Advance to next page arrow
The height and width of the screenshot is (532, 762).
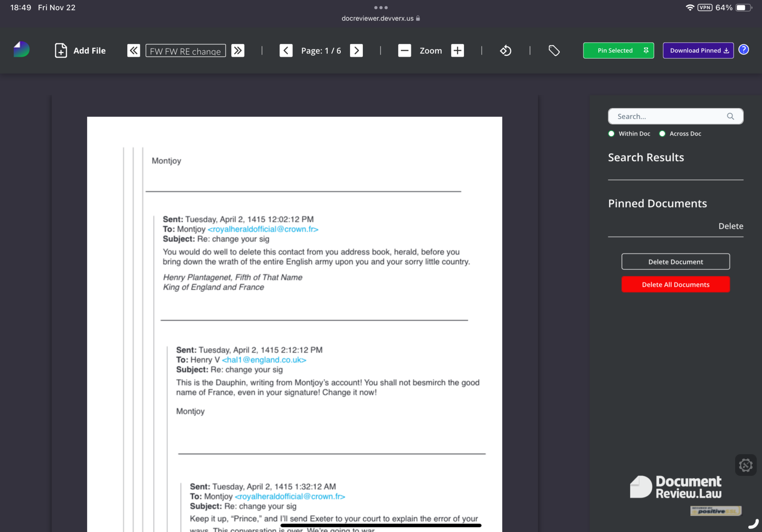coord(356,51)
